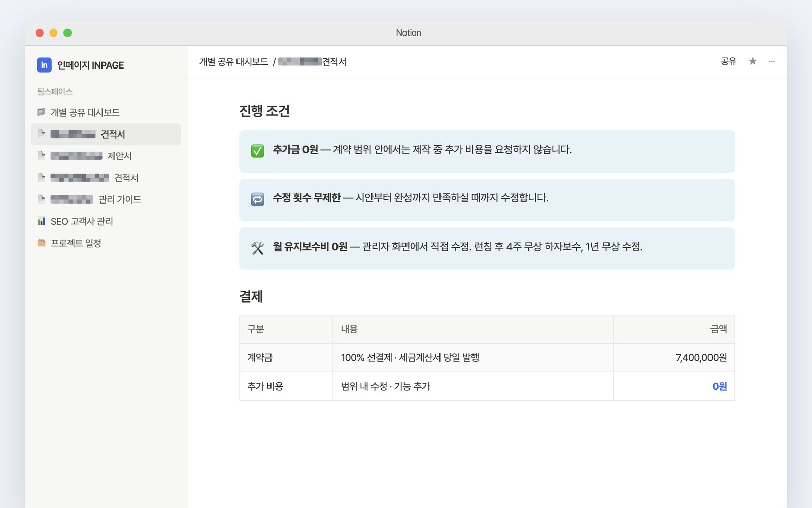Image resolution: width=812 pixels, height=508 pixels.
Task: Click the 팀스페이스 section label
Action: (55, 92)
